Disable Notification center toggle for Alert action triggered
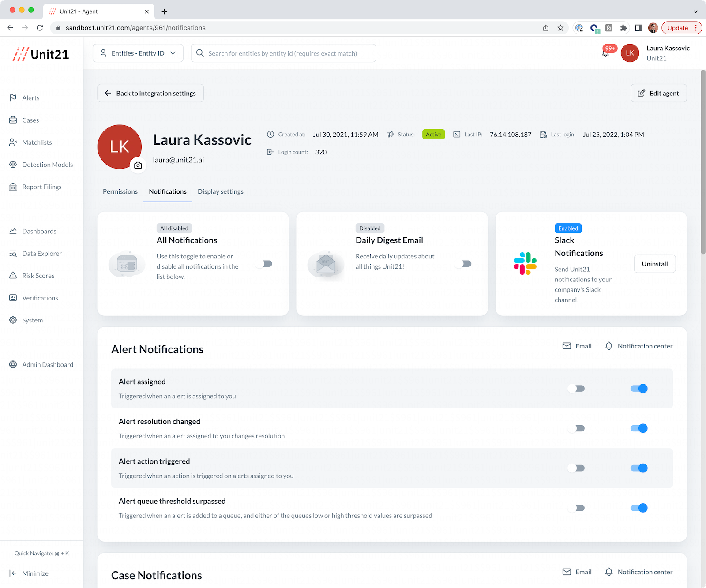Viewport: 706px width, 588px height. [x=639, y=468]
